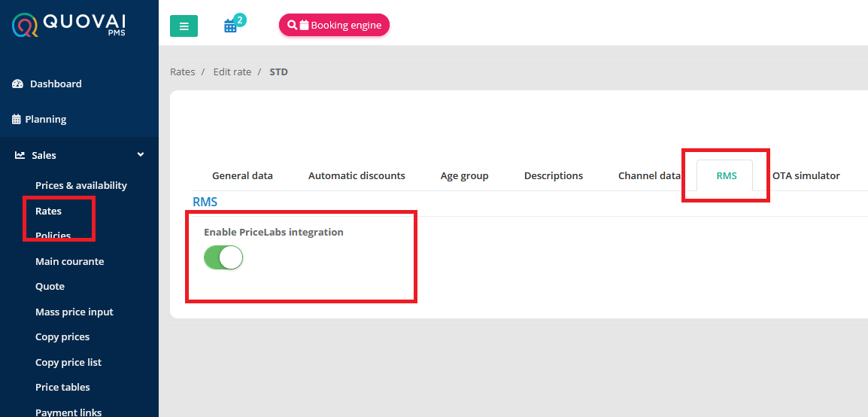Open the Automatic discounts tab
This screenshot has width=868, height=417.
tap(357, 175)
